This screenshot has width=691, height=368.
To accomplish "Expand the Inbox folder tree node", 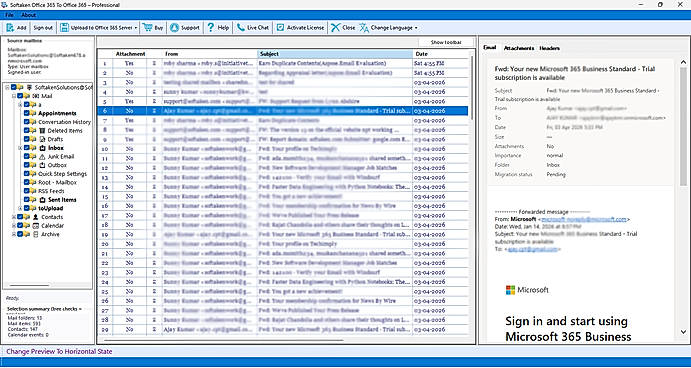I will (x=20, y=148).
